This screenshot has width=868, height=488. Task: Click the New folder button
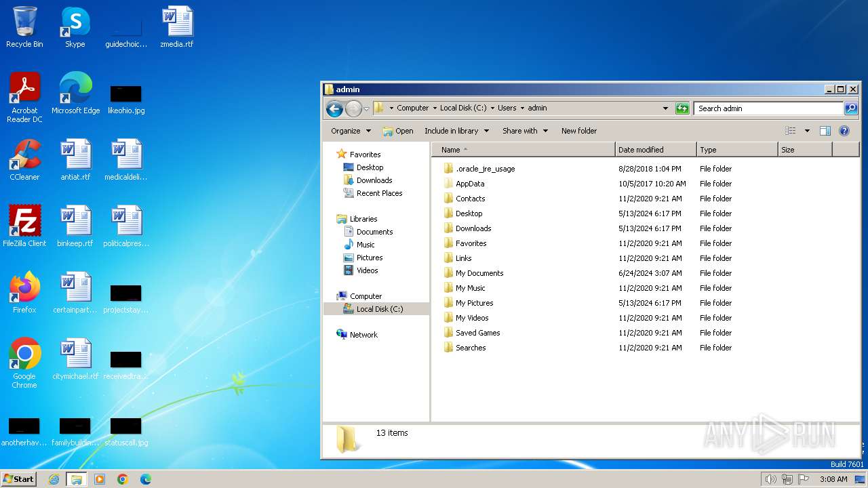(579, 131)
